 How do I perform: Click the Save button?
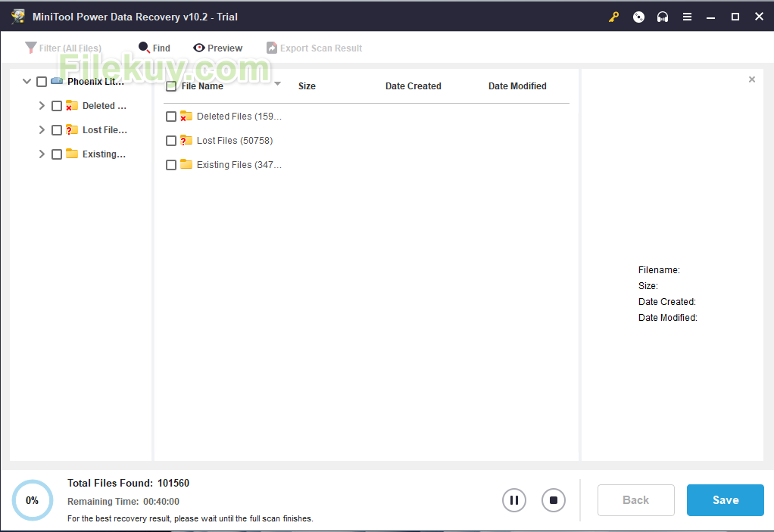click(x=725, y=500)
